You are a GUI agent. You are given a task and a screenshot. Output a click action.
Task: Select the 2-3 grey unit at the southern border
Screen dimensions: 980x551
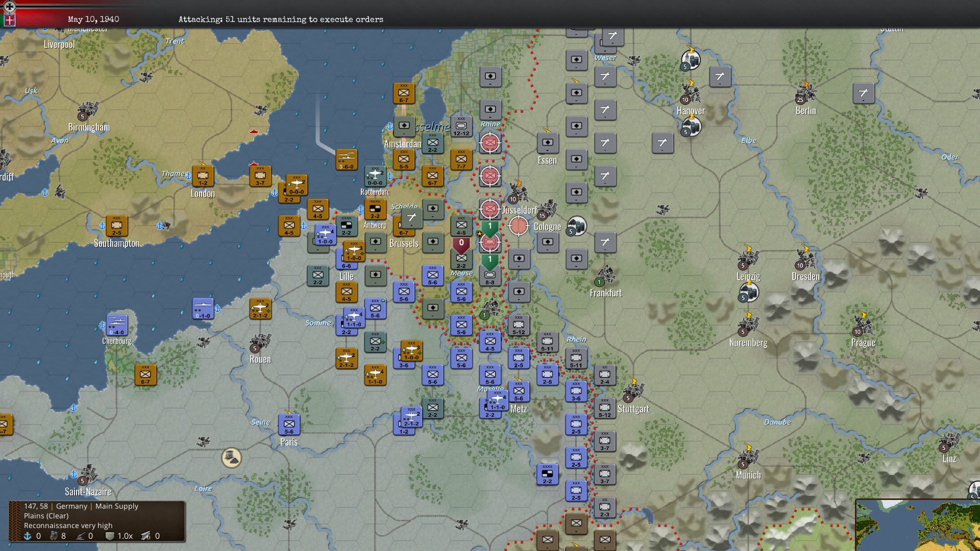click(605, 508)
